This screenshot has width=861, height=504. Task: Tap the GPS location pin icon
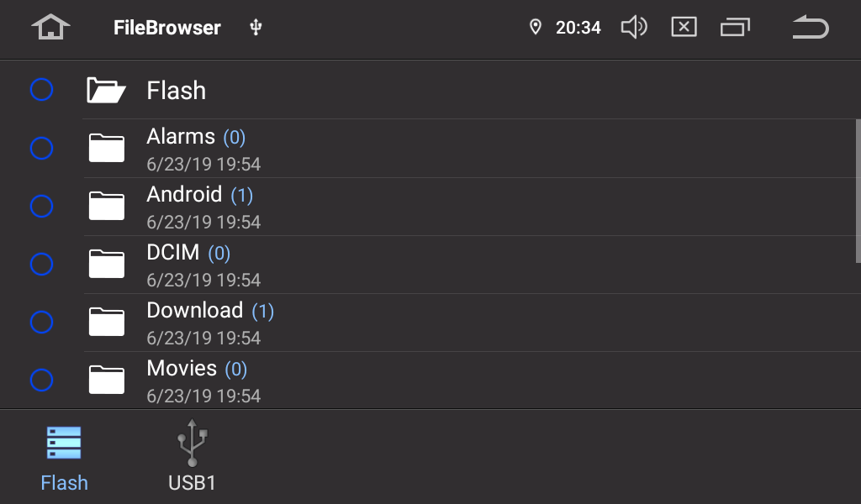tap(535, 28)
